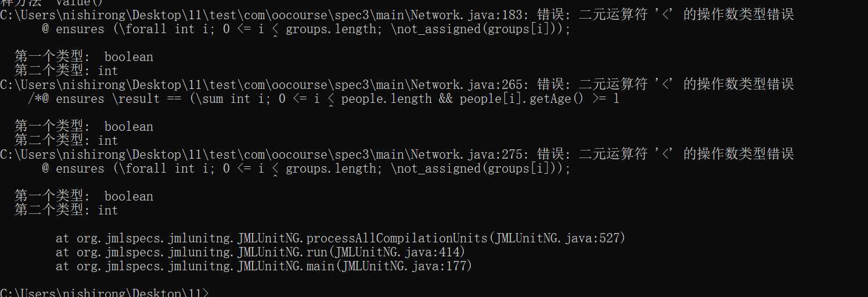Click 第二个类型: int under the line 265 error

(66, 141)
